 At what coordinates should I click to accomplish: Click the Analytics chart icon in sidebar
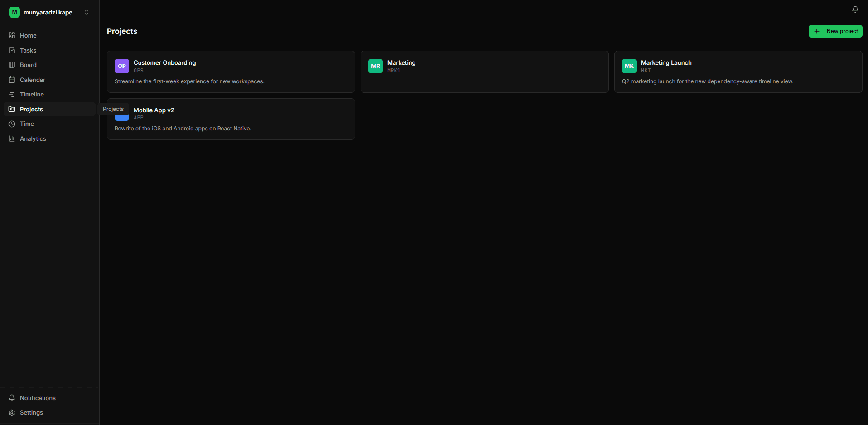12,138
